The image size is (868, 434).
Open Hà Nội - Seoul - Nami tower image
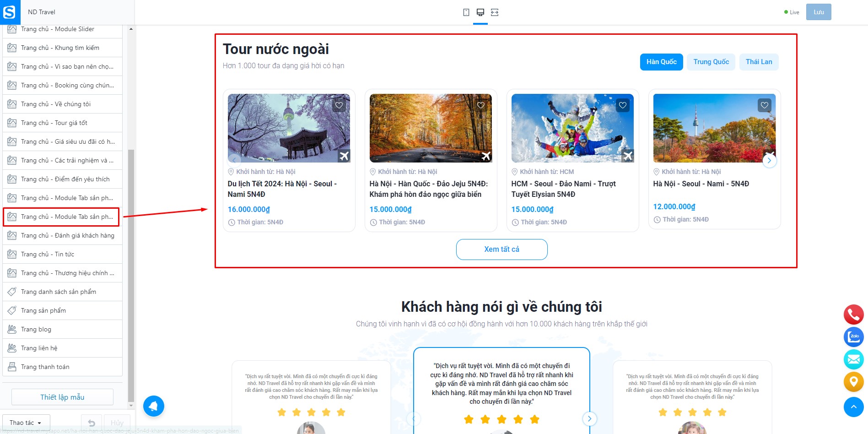(x=714, y=128)
